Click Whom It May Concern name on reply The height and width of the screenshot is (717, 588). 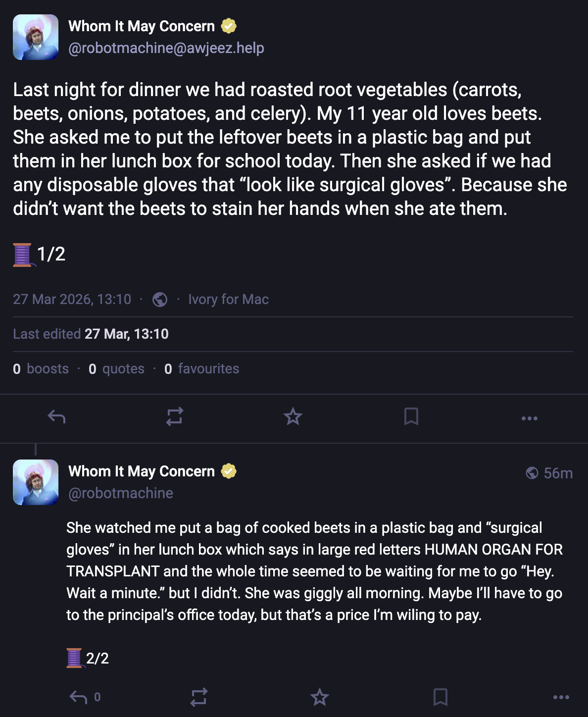(x=142, y=471)
